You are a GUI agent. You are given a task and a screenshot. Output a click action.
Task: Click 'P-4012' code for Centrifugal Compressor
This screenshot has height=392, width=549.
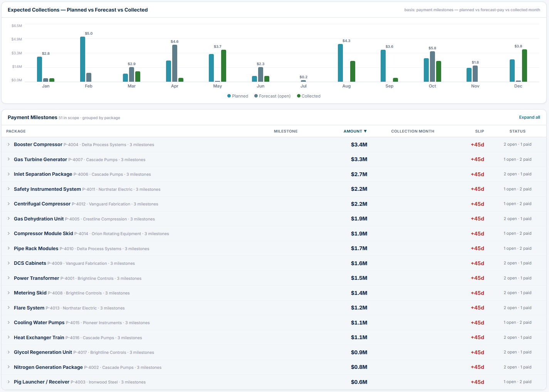pos(79,204)
